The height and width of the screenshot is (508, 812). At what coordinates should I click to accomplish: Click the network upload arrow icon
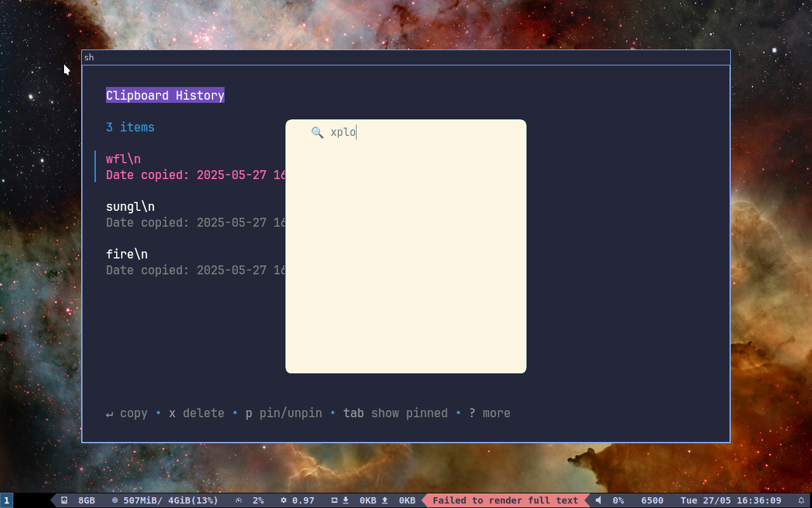(x=384, y=500)
